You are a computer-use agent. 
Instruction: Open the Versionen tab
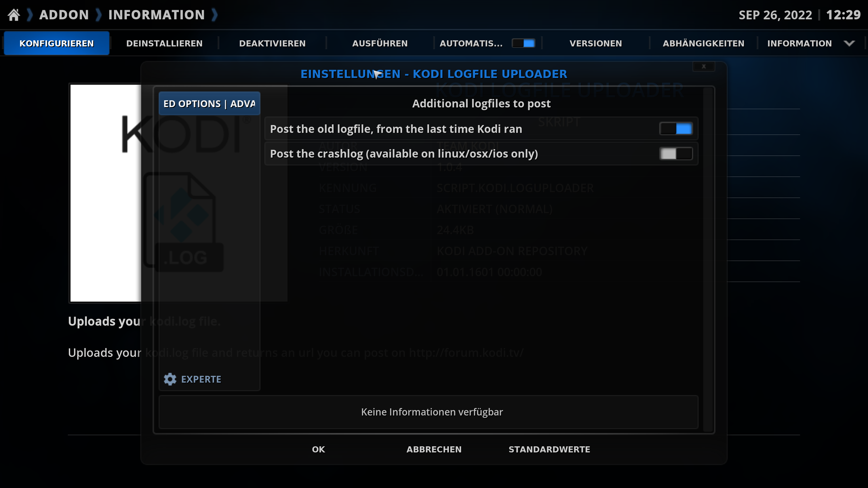(596, 43)
